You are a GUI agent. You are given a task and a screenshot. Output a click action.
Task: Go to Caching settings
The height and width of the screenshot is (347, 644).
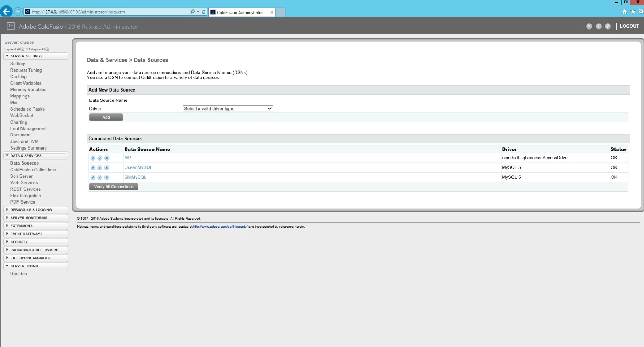(x=18, y=77)
